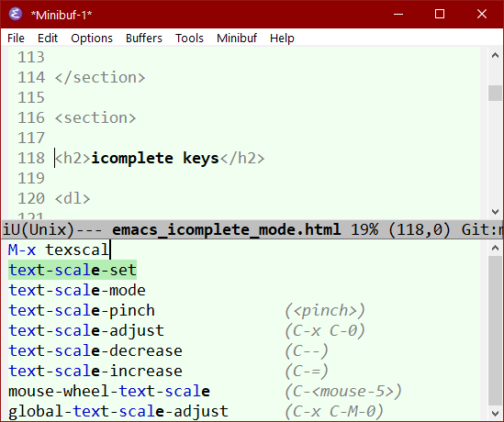Open the Minibuf menu
The height and width of the screenshot is (422, 504).
coord(237,39)
